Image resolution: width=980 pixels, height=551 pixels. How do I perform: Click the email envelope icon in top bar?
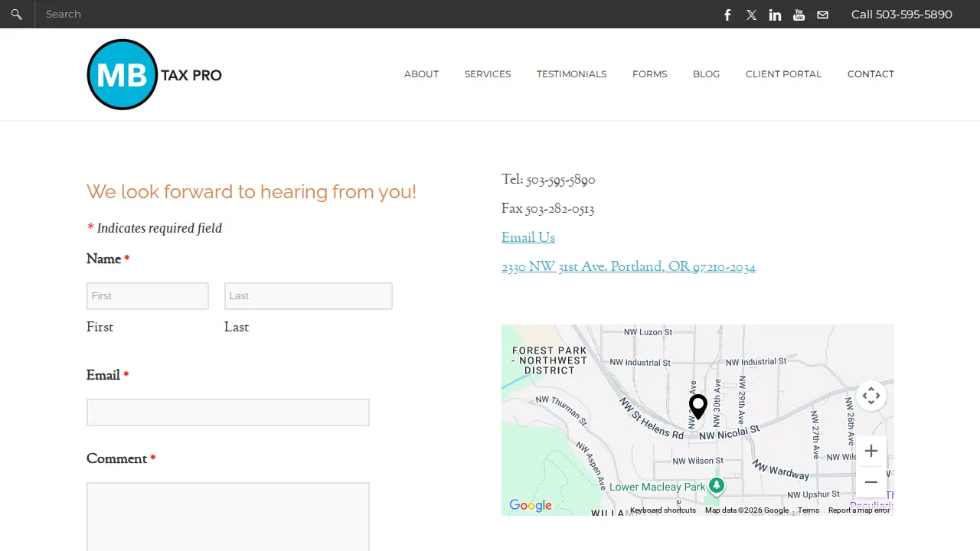pos(822,15)
